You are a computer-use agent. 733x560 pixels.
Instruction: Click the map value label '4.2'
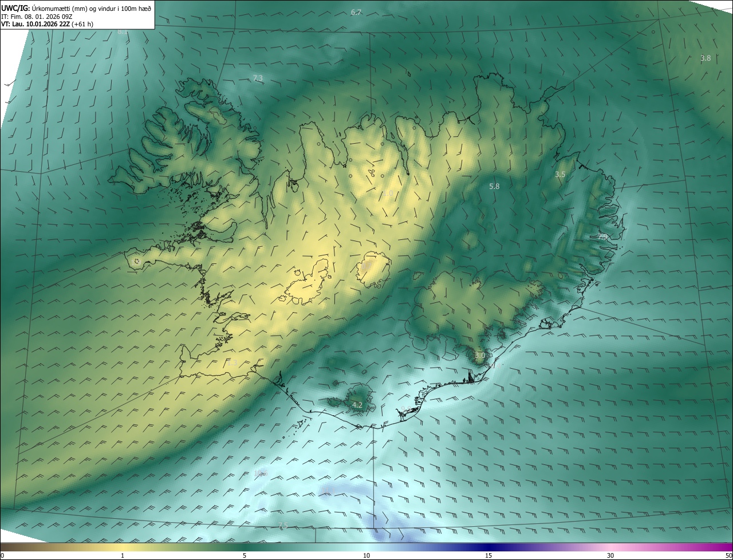[357, 405]
